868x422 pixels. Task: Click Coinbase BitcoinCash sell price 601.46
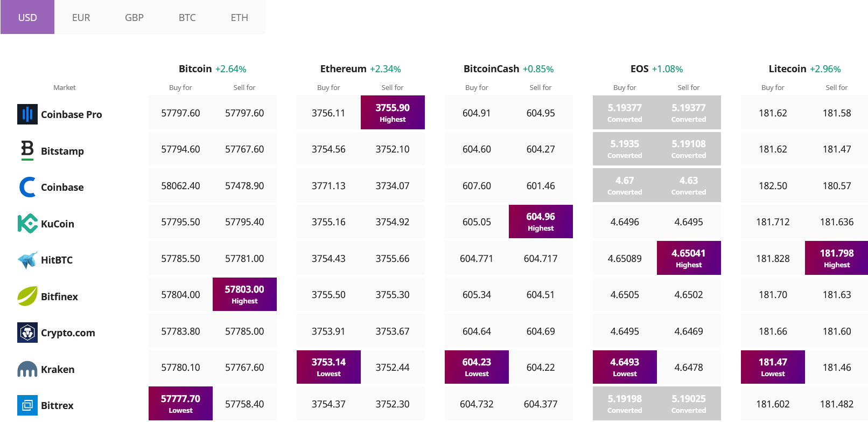pos(541,185)
